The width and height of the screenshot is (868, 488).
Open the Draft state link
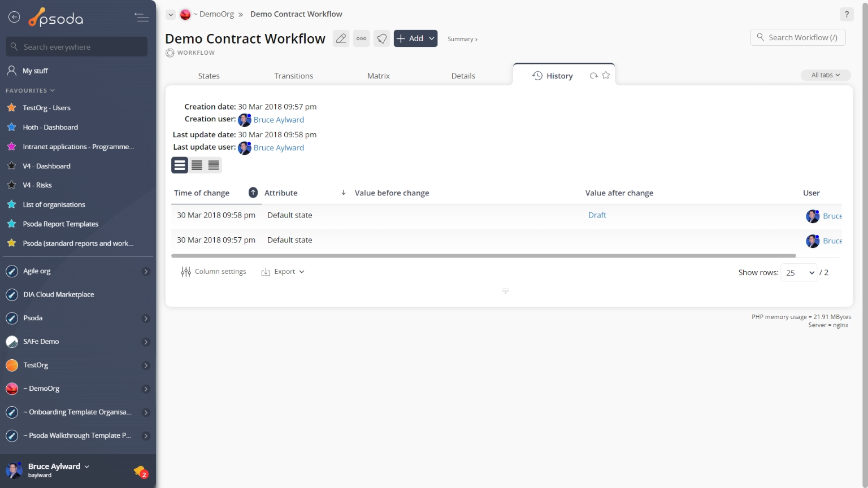click(597, 215)
